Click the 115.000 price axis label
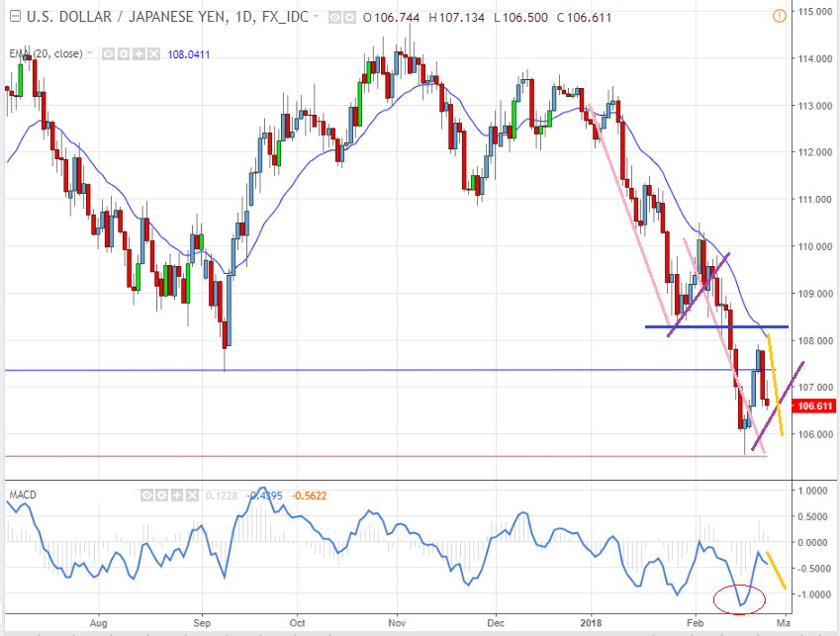The height and width of the screenshot is (636, 840). [814, 12]
